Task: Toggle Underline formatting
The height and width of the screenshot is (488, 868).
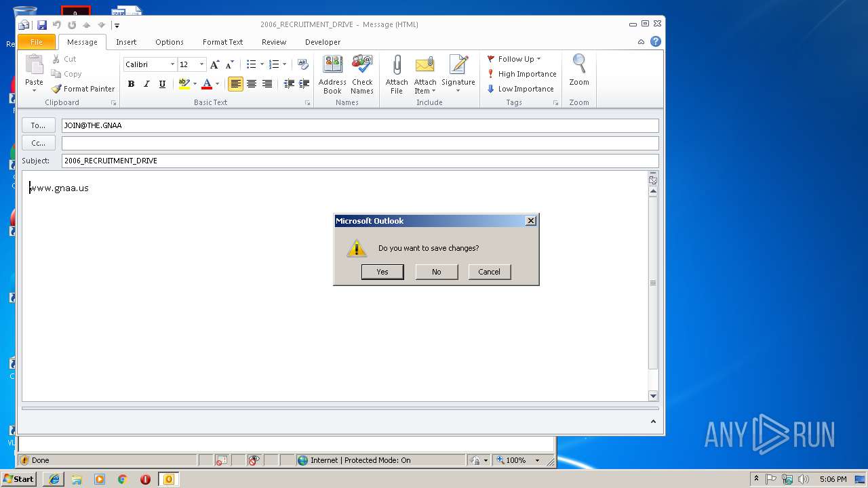Action: pyautogui.click(x=162, y=84)
